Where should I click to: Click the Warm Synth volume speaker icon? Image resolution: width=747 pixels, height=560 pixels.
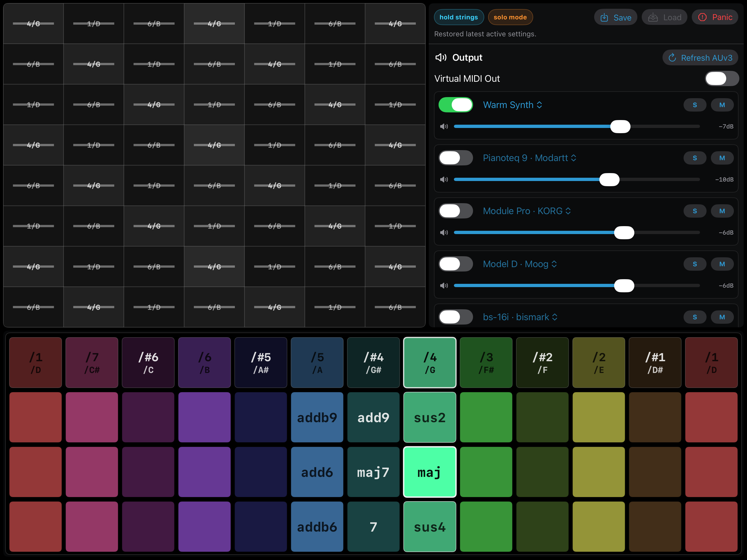[x=444, y=127]
